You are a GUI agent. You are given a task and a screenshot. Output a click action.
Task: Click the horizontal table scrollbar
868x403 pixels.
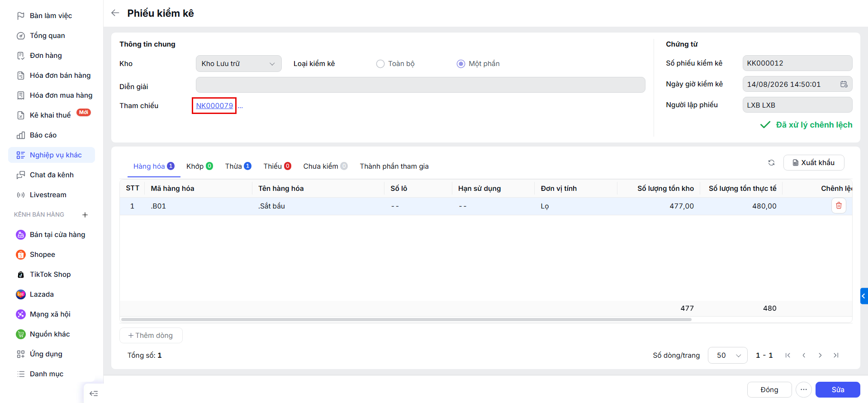(406, 319)
